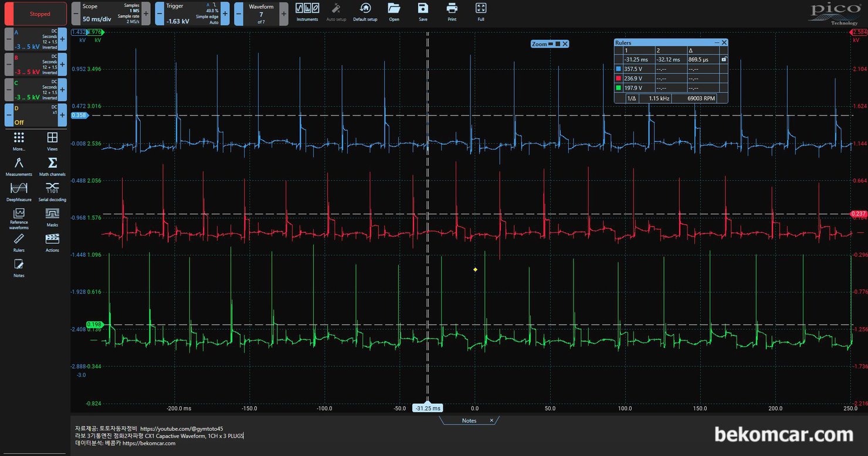The image size is (868, 456).
Task: Toggle the rulers lock icon
Action: [x=724, y=59]
